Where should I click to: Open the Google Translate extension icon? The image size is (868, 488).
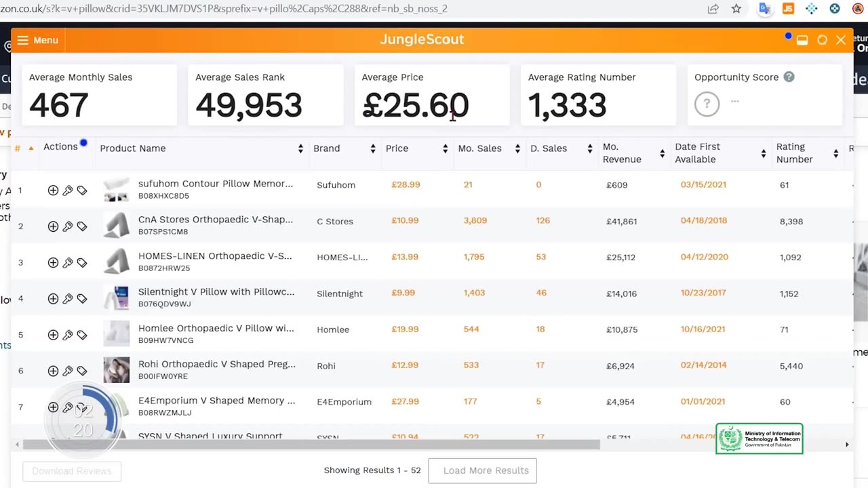tap(764, 9)
